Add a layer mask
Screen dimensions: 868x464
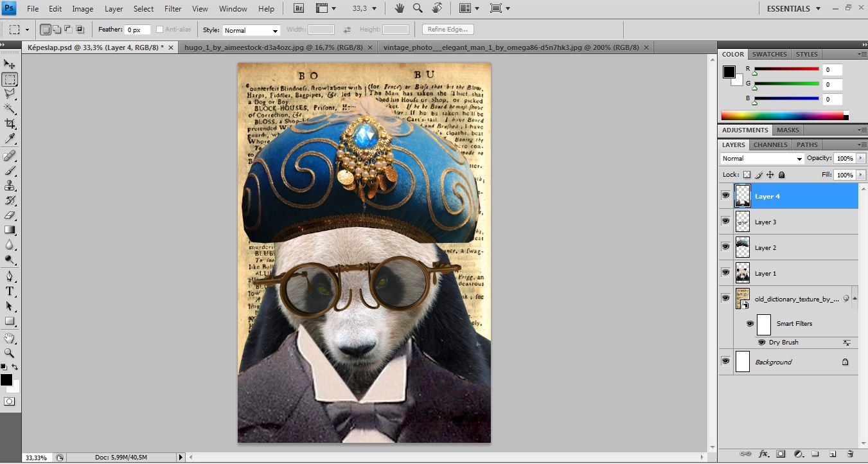[x=781, y=453]
